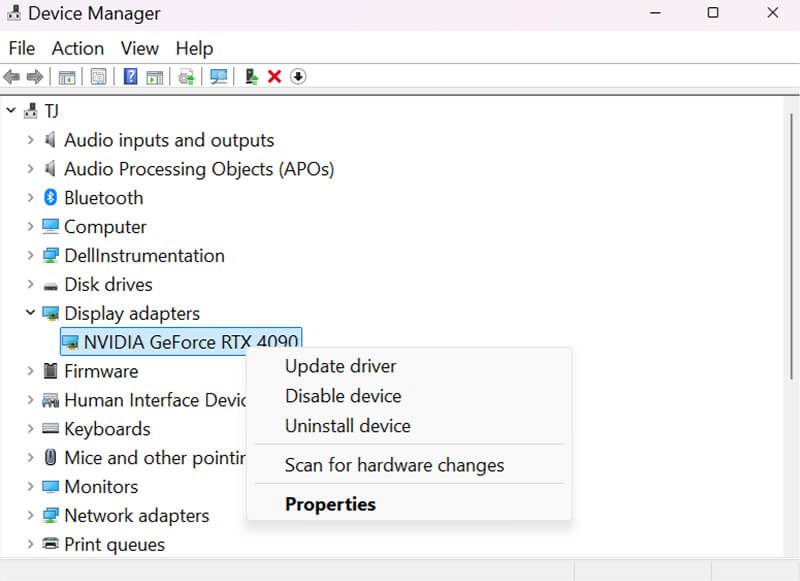Open Properties from the context menu
Image resolution: width=800 pixels, height=581 pixels.
330,504
